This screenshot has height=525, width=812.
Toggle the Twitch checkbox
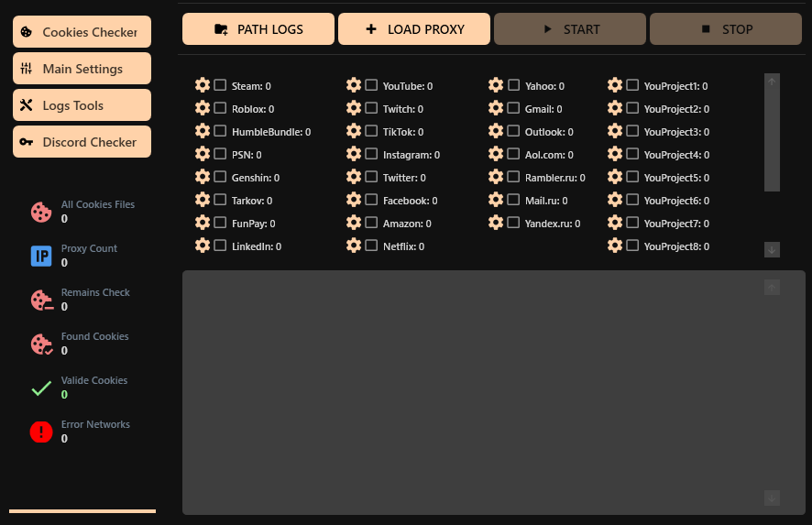pos(371,108)
